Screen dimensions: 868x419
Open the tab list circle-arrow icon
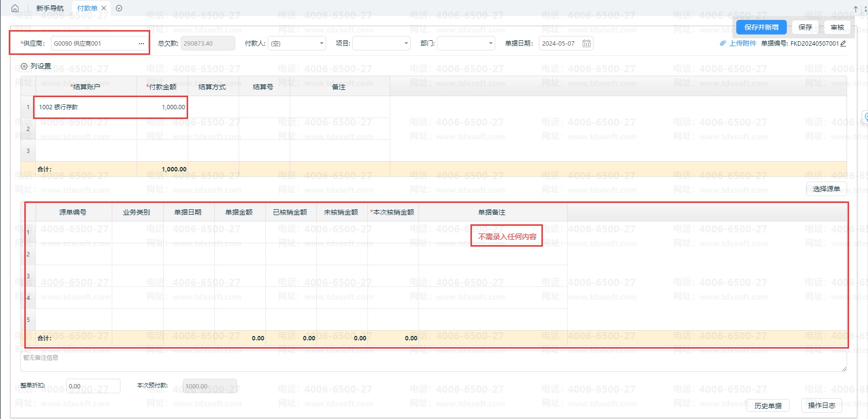pyautogui.click(x=119, y=8)
